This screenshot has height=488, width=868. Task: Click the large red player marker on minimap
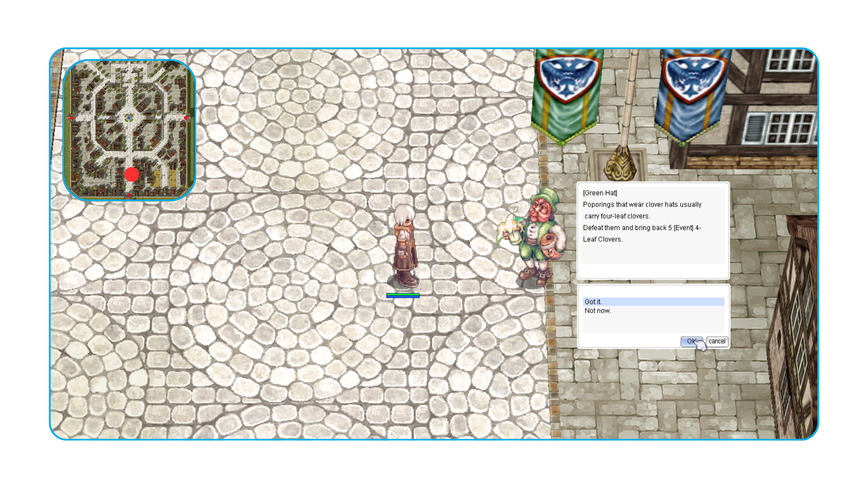click(x=132, y=175)
